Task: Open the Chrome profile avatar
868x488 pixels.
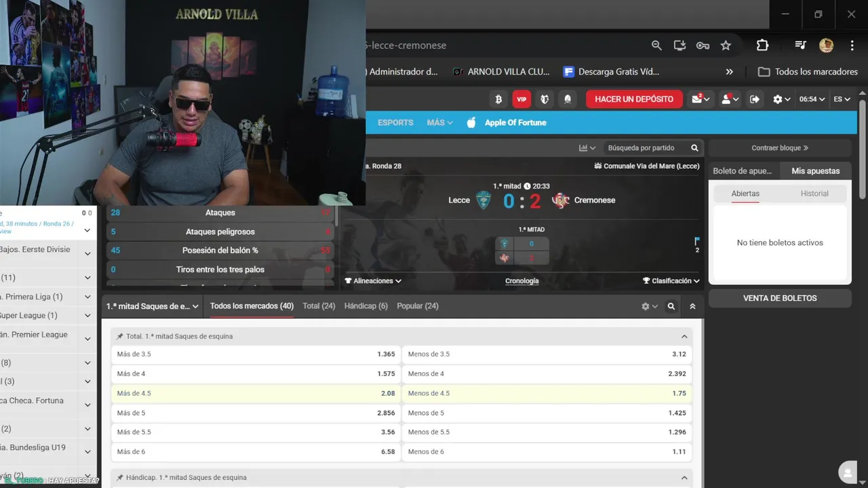Action: [x=826, y=45]
